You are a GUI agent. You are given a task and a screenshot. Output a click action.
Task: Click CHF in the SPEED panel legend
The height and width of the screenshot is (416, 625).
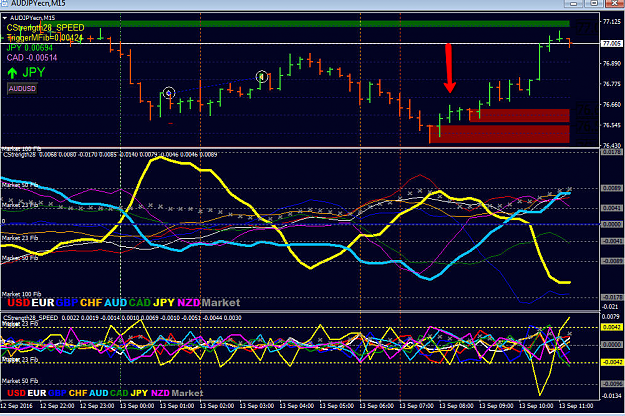[x=78, y=393]
